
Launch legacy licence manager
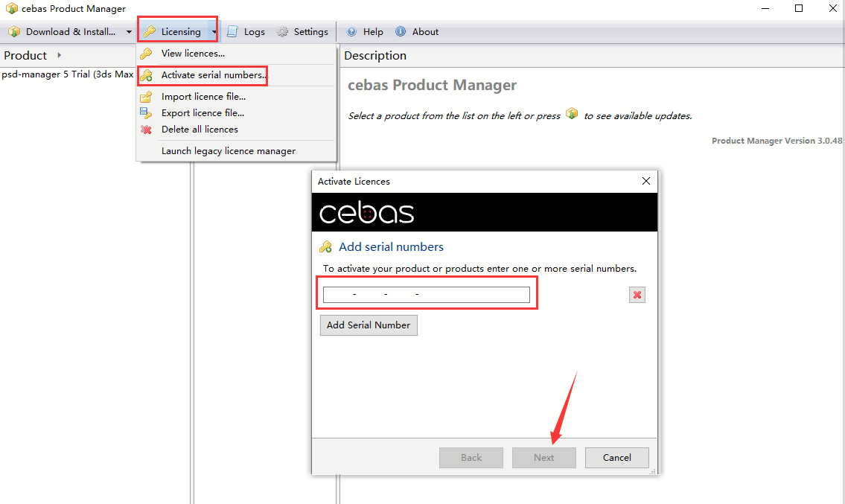tap(229, 151)
